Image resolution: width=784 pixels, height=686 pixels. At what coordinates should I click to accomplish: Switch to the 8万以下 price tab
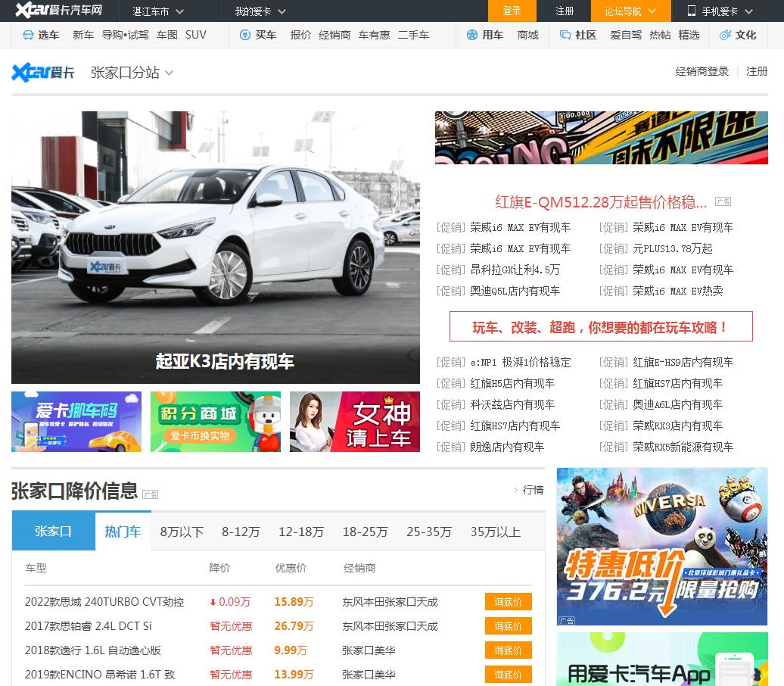(182, 532)
